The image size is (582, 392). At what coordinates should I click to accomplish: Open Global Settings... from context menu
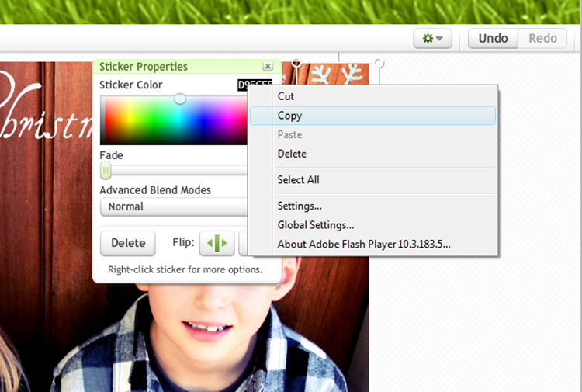(x=372, y=225)
